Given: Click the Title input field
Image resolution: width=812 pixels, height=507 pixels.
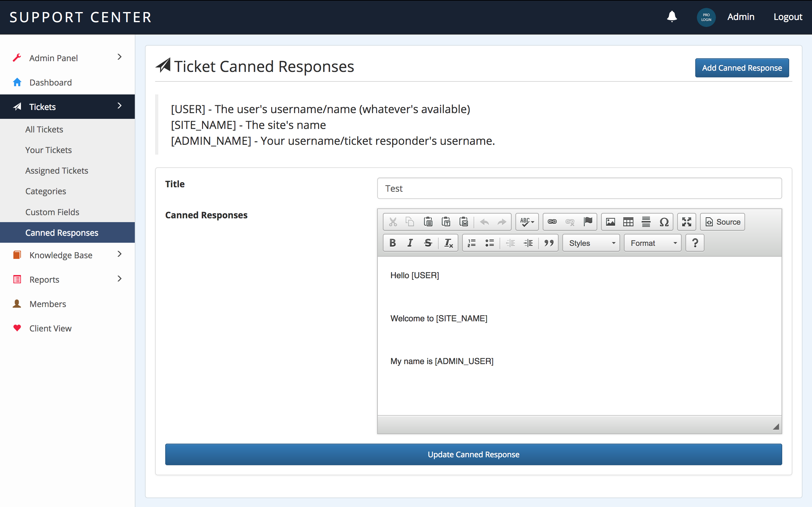Looking at the screenshot, I should (x=579, y=189).
